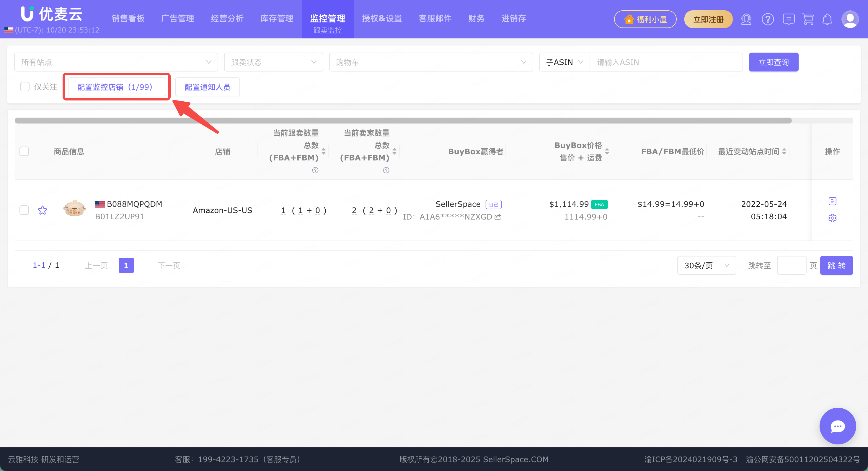Open the notification bell icon
This screenshot has width=868, height=471.
coord(827,19)
